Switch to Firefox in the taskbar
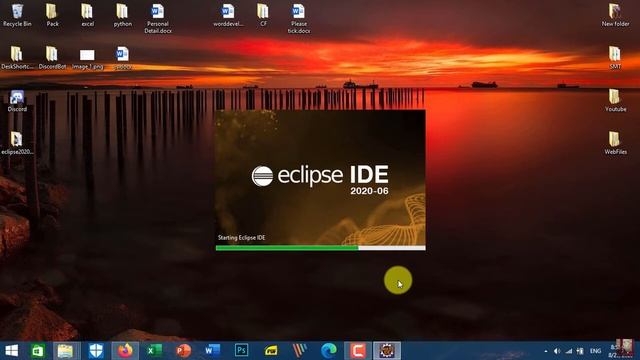The image size is (640, 360). [x=125, y=351]
